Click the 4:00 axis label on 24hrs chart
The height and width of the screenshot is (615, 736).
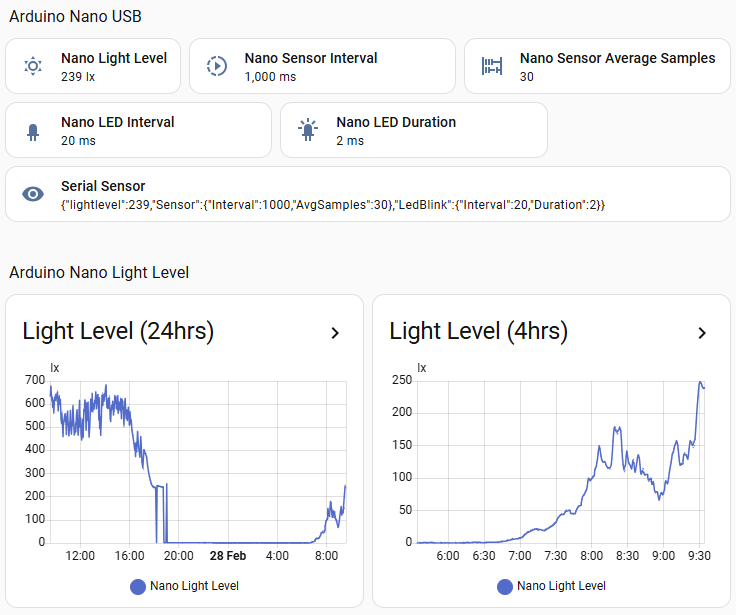pos(277,556)
